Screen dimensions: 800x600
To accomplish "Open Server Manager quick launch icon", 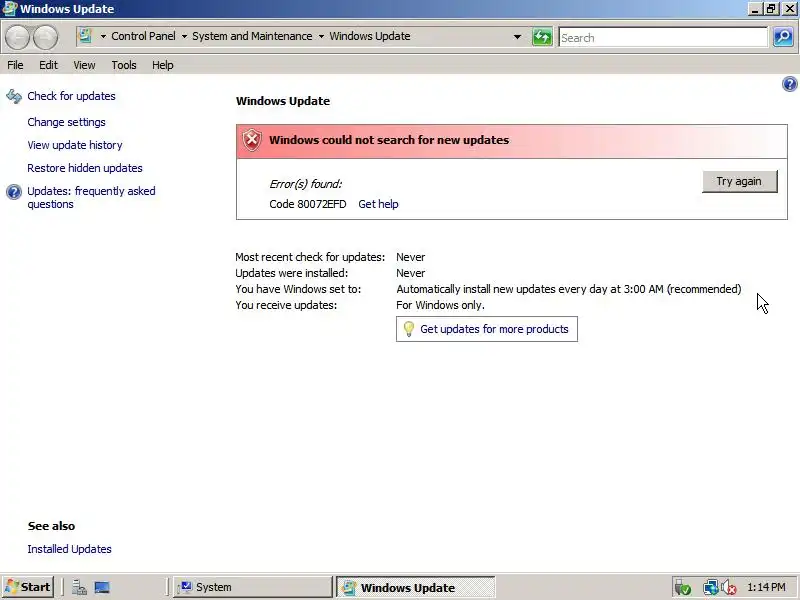I will tap(79, 587).
